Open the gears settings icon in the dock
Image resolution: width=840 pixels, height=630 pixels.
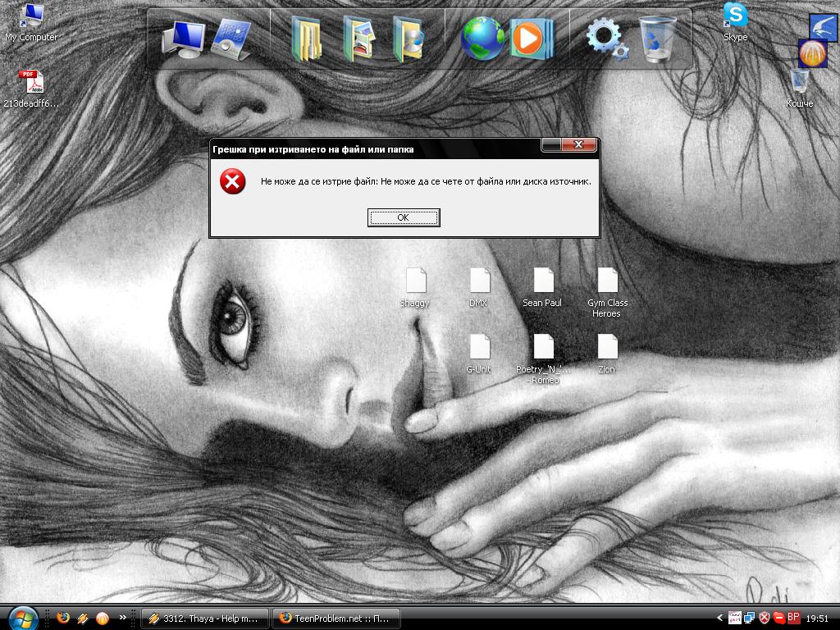point(608,39)
